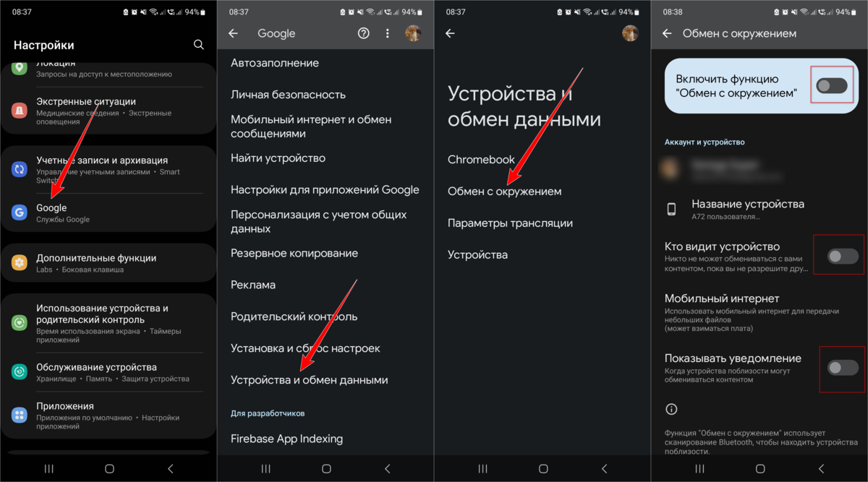Open the Google help question mark icon
The image size is (868, 482).
click(x=364, y=33)
